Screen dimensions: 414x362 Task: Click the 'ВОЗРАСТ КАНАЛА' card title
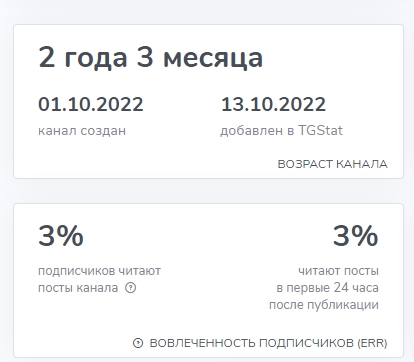click(x=333, y=164)
